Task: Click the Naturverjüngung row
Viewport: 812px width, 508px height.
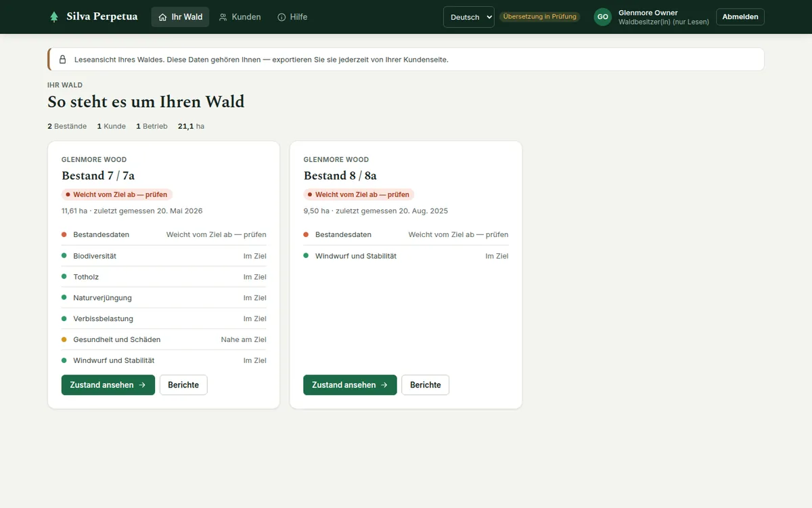Action: coord(164,298)
